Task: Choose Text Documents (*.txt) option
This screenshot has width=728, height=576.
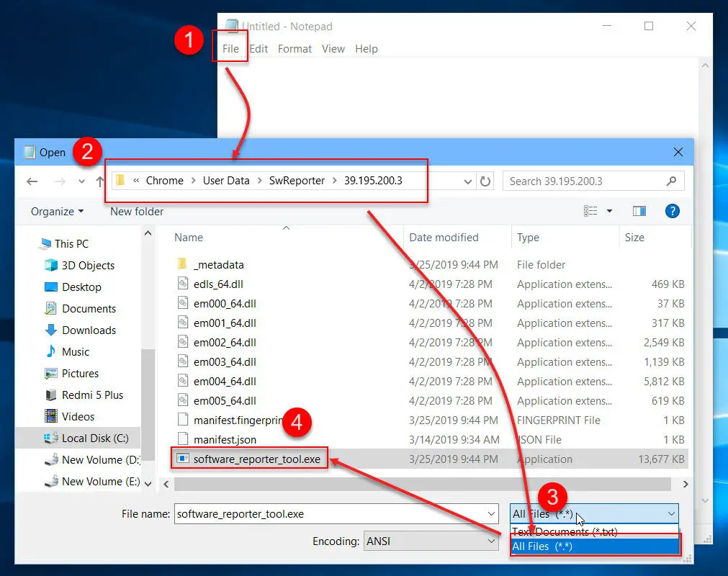Action: 594,531
